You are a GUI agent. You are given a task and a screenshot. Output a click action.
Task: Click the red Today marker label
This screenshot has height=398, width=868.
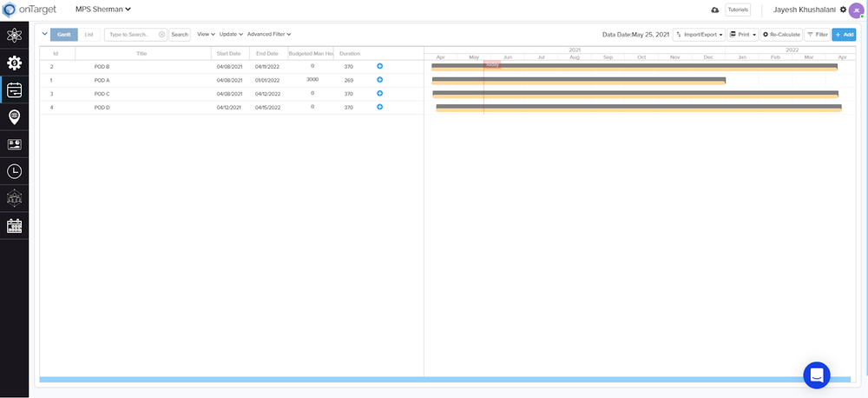492,63
